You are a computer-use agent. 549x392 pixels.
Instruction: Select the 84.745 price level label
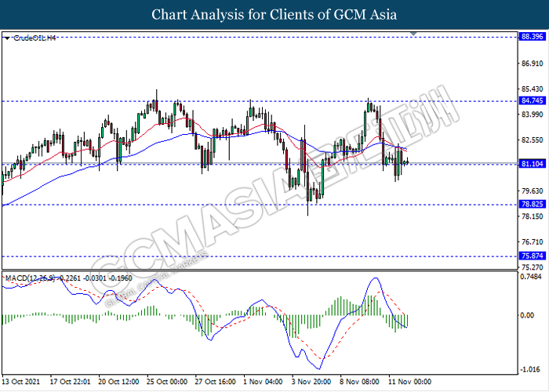click(x=533, y=101)
